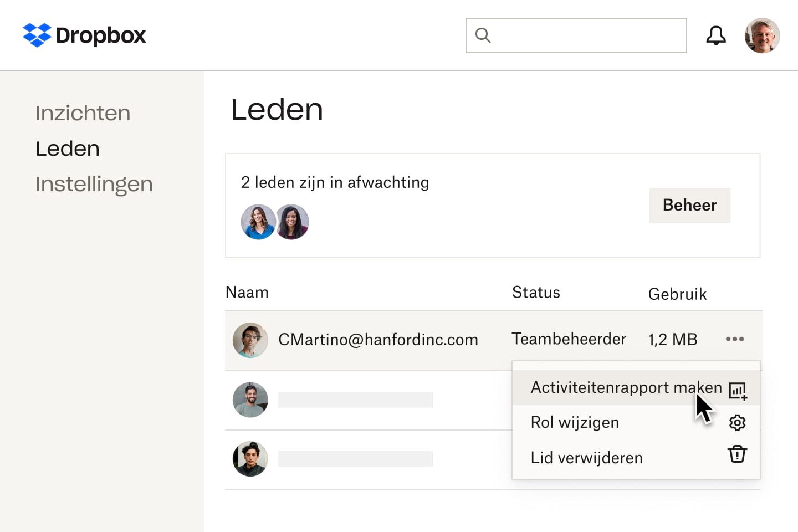
Task: Click the CMartino member avatar
Action: tap(250, 340)
